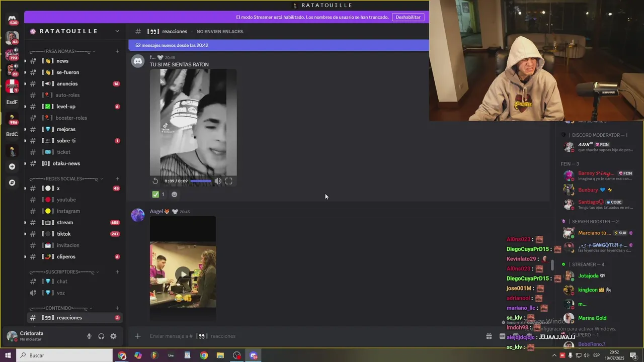644x362 pixels.
Task: Open the tiktok channel
Action: 74,234
